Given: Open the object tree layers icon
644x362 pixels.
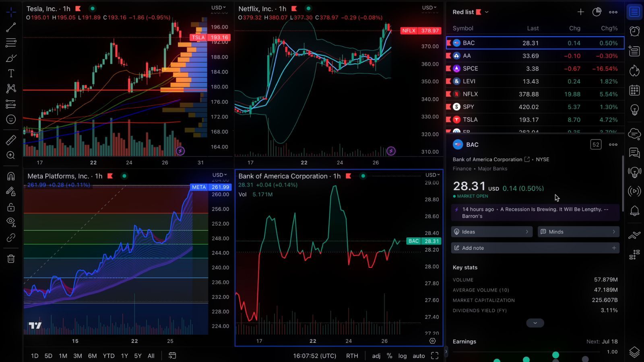Looking at the screenshot, I should point(634,352).
